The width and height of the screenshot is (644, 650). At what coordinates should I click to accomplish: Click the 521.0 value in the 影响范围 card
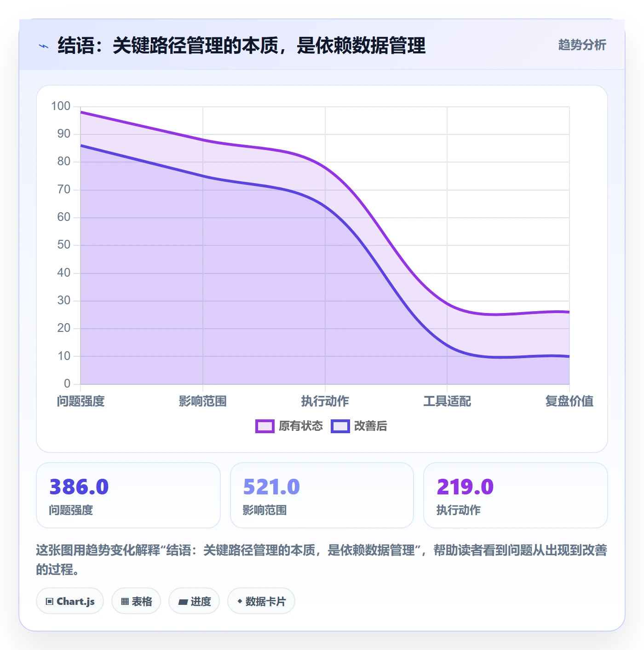(x=271, y=487)
